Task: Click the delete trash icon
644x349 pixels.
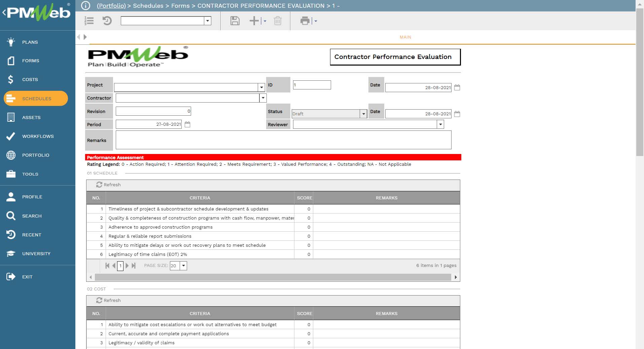Action: pos(278,21)
